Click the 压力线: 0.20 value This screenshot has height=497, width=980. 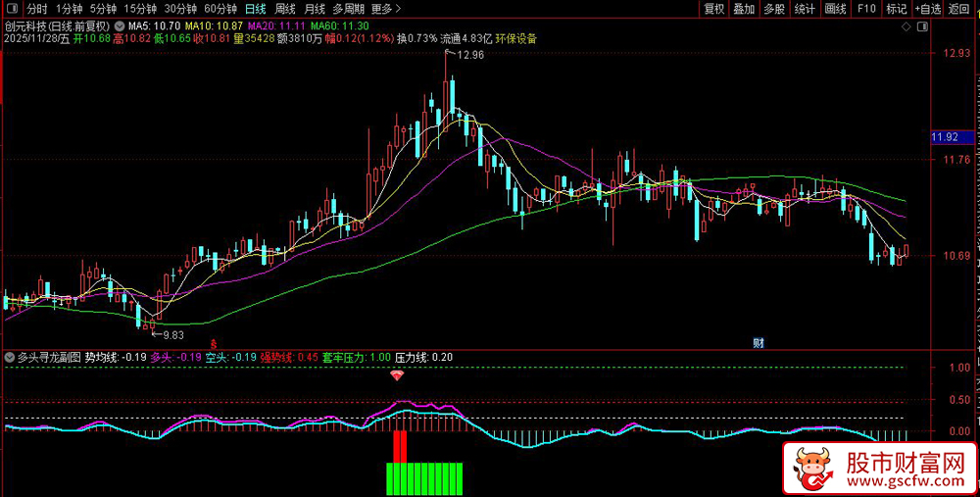pyautogui.click(x=423, y=358)
